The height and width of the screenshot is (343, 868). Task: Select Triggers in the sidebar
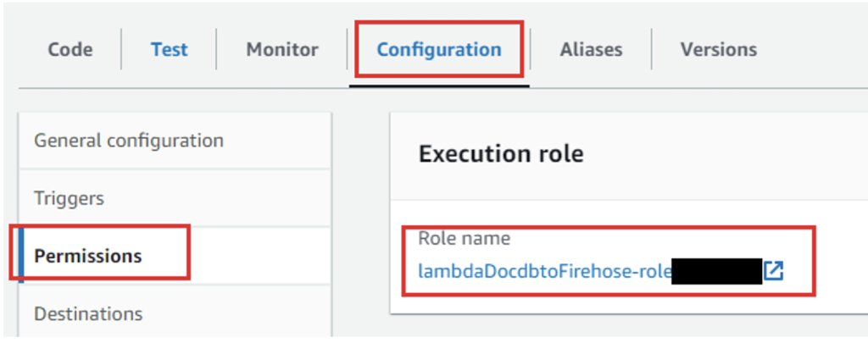(x=69, y=199)
